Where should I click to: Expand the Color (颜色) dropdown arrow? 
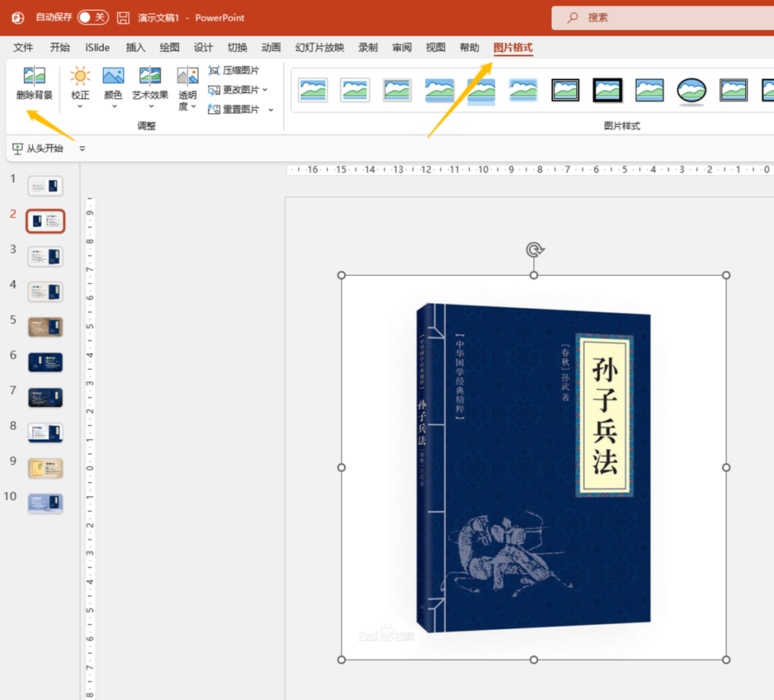coord(114,106)
